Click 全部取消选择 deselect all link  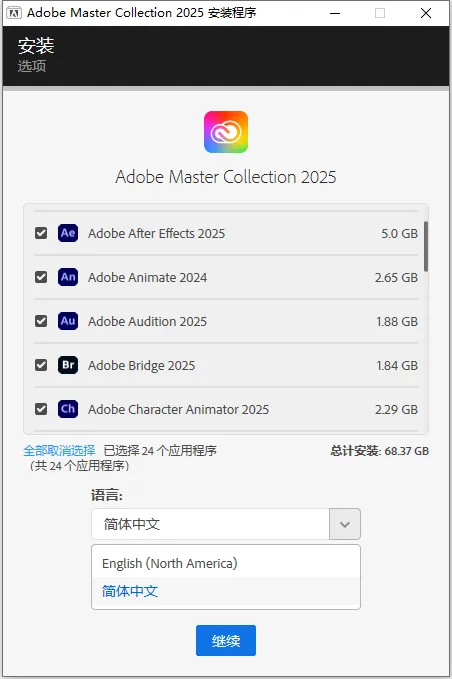(59, 451)
